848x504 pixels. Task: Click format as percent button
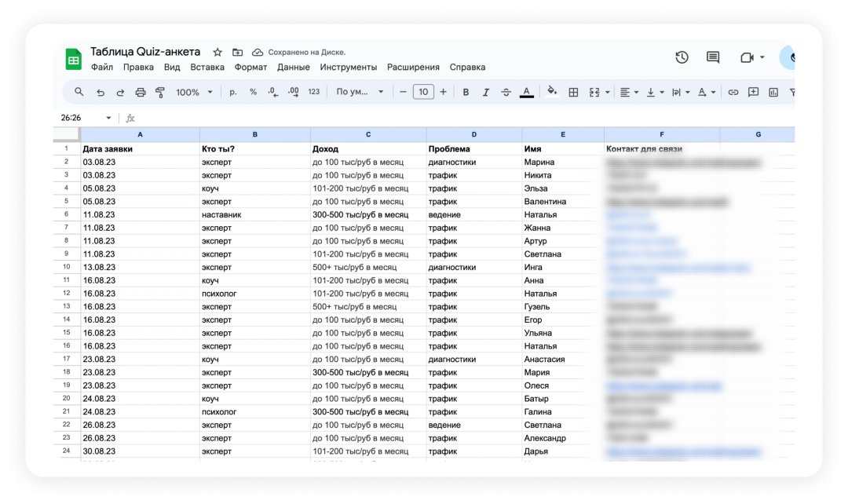pos(253,93)
